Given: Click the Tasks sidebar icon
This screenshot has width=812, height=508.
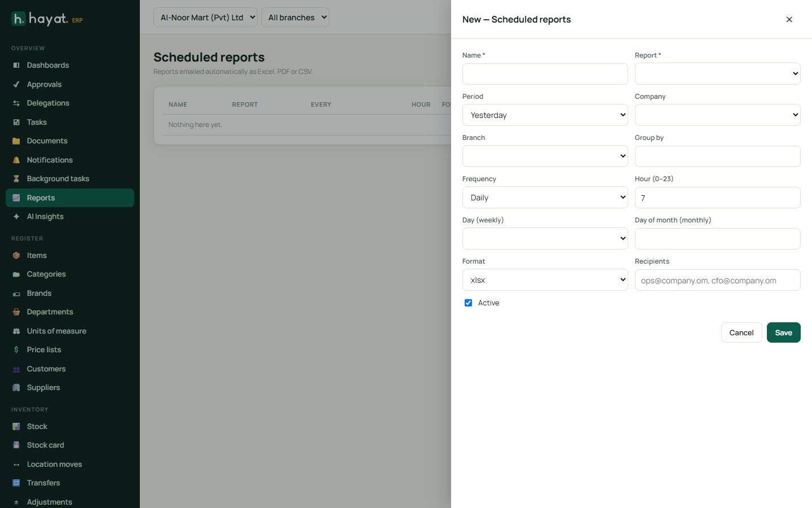Looking at the screenshot, I should pyautogui.click(x=16, y=122).
